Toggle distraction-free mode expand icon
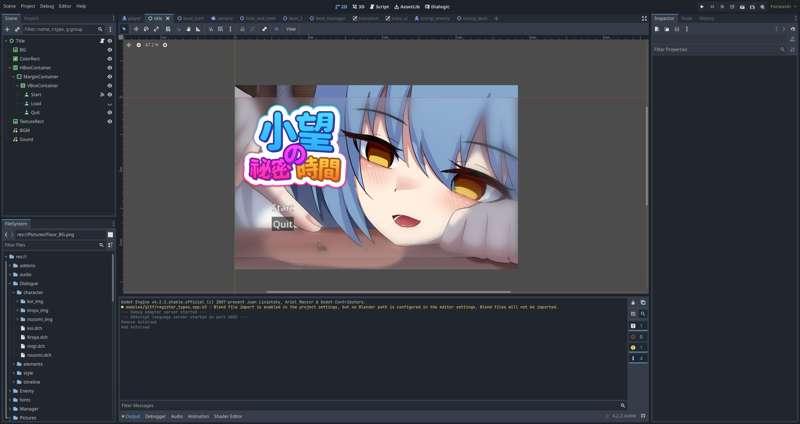The width and height of the screenshot is (800, 424). (x=644, y=18)
